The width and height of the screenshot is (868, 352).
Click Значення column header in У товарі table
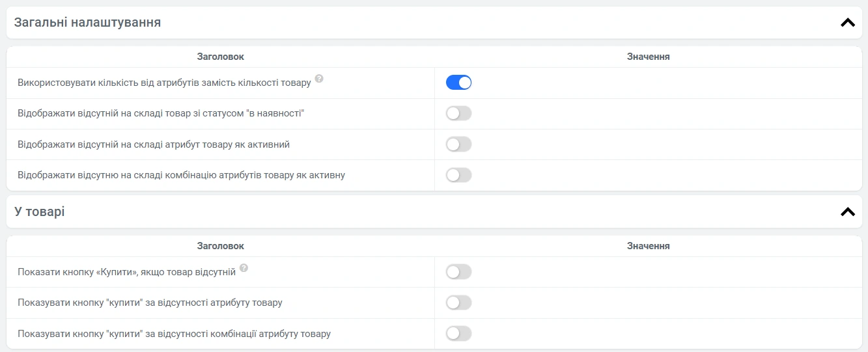pos(648,246)
